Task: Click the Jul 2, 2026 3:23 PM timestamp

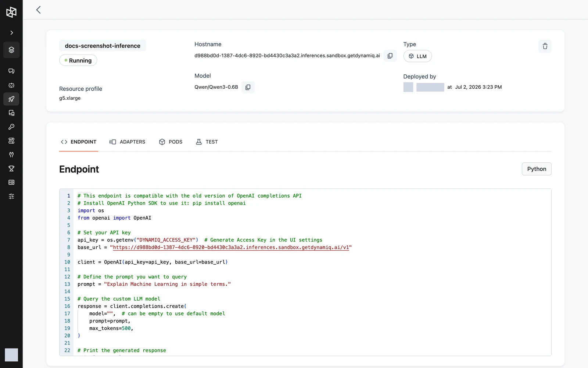Action: (x=478, y=87)
